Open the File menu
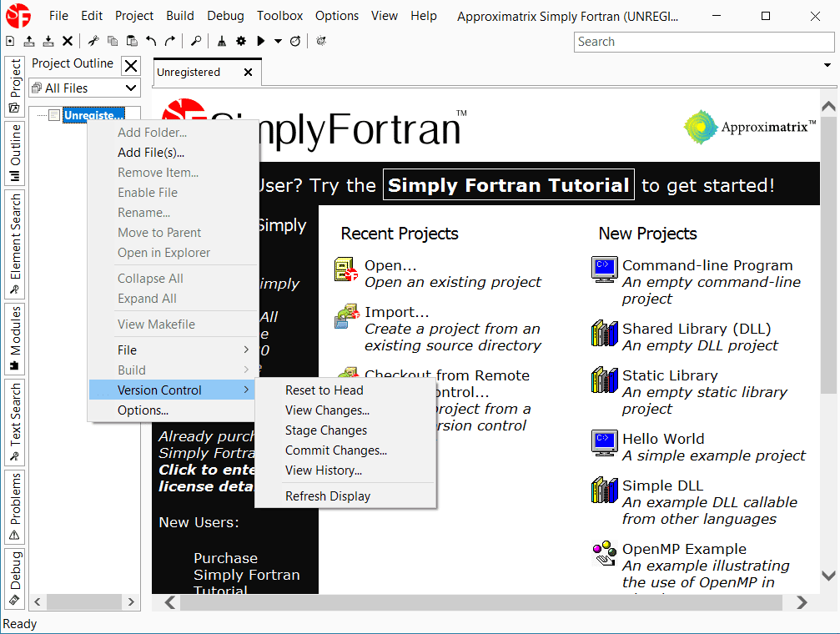This screenshot has height=634, width=840. click(x=58, y=16)
